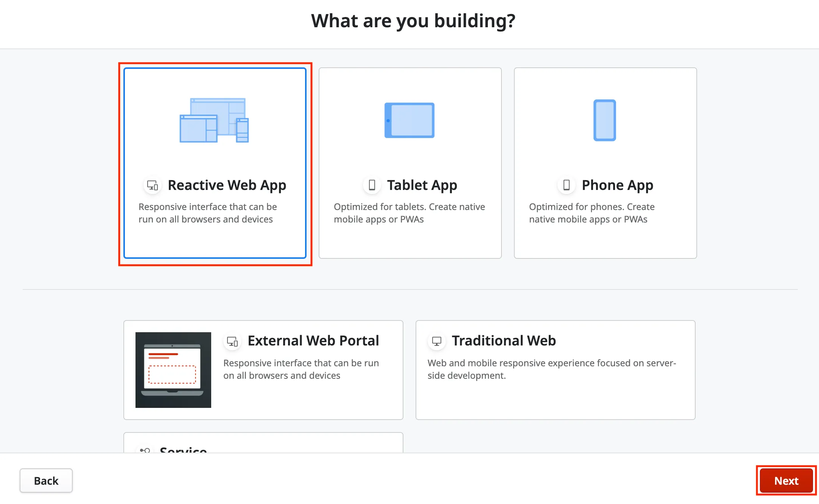Viewport: 819px width, 504px height.
Task: Click the Reactive Web App devices illustration
Action: click(214, 121)
